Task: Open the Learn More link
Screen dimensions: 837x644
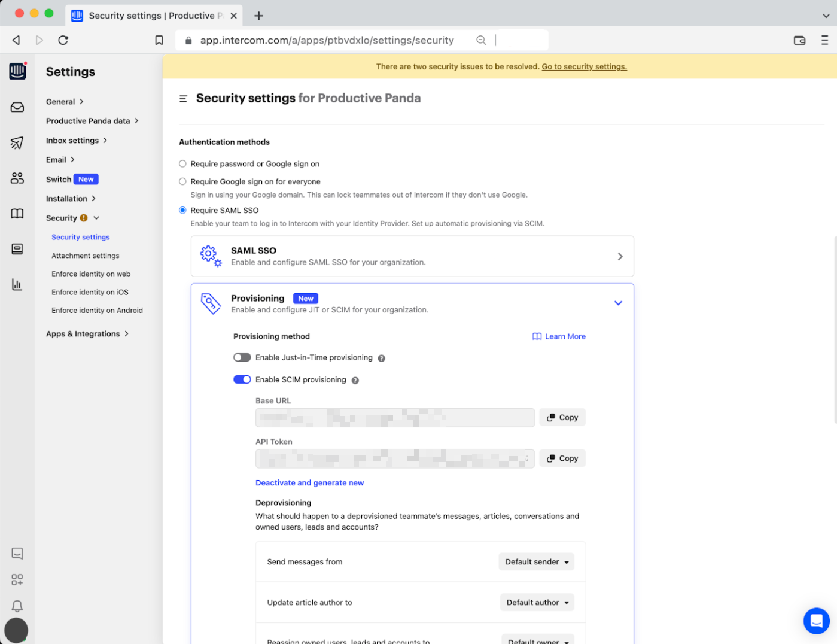Action: coord(559,336)
